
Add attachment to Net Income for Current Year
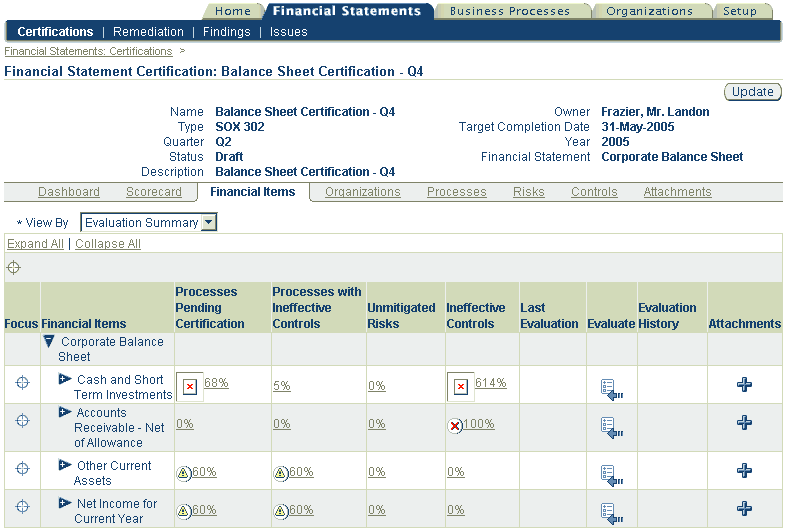tap(744, 508)
